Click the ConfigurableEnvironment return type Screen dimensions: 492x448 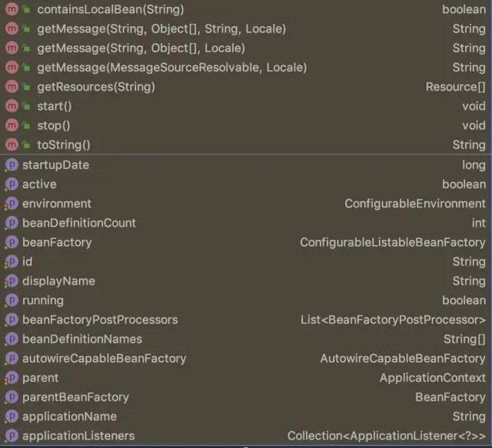[414, 204]
